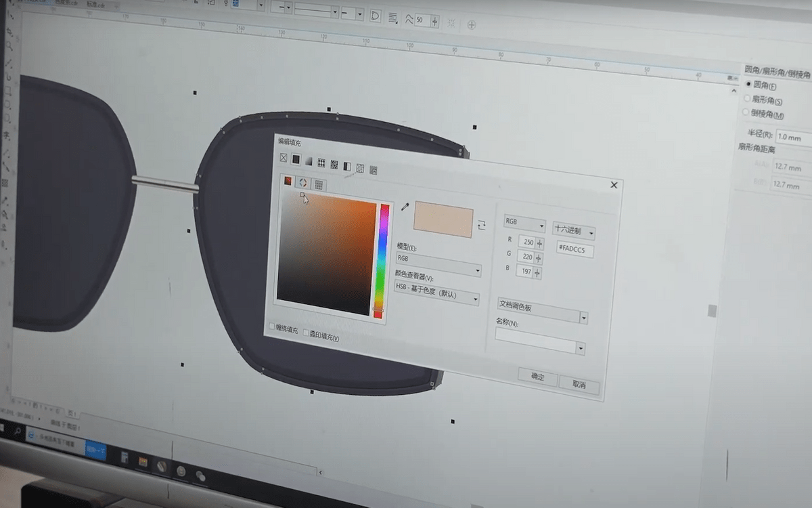The height and width of the screenshot is (508, 812).
Task: Click the #FADCC5 hex value field
Action: click(574, 250)
